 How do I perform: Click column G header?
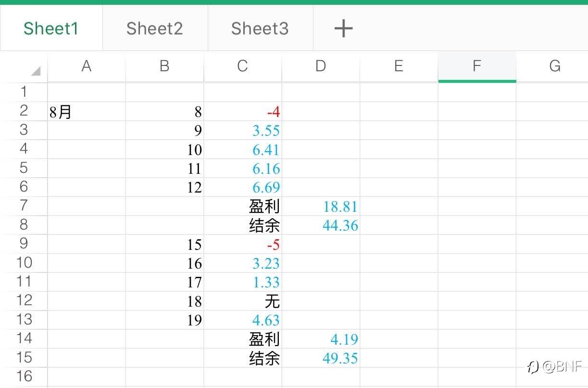554,66
